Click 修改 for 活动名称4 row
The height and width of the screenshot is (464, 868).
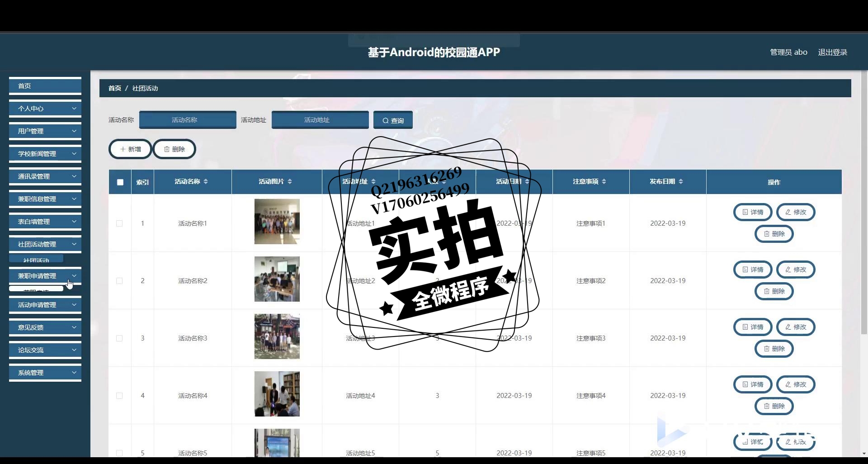tap(796, 384)
